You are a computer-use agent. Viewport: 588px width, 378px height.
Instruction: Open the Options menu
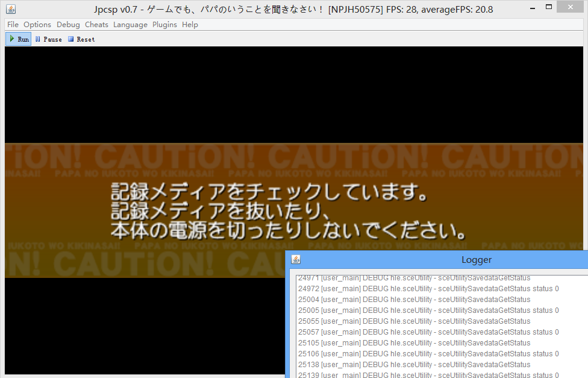(x=37, y=25)
